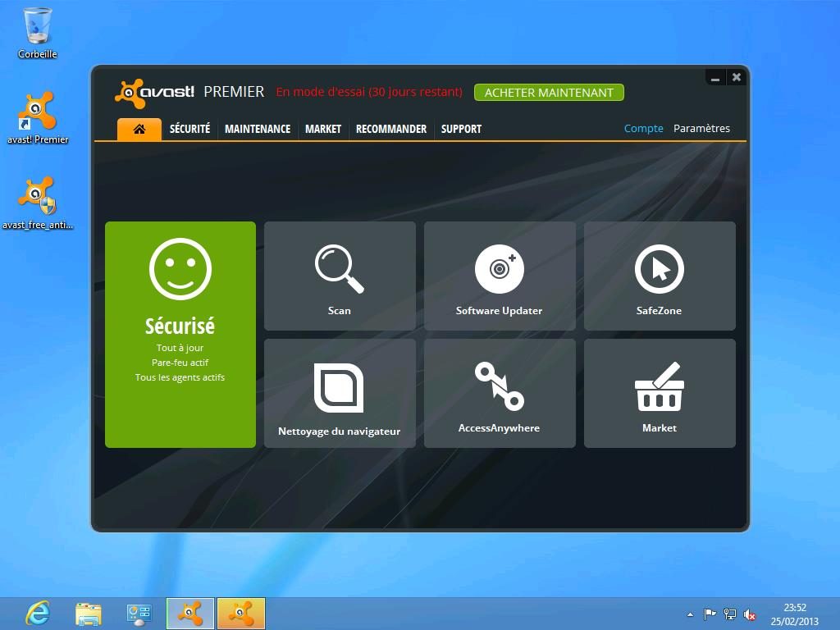
Task: Show hidden tray icons arrow
Action: coord(690,614)
